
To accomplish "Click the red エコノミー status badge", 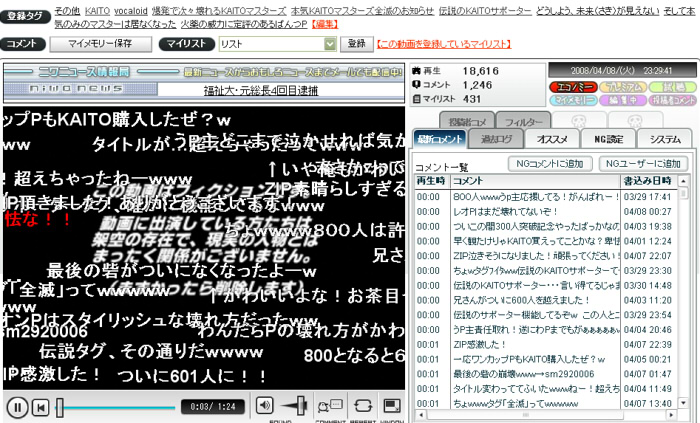I will click(x=573, y=87).
